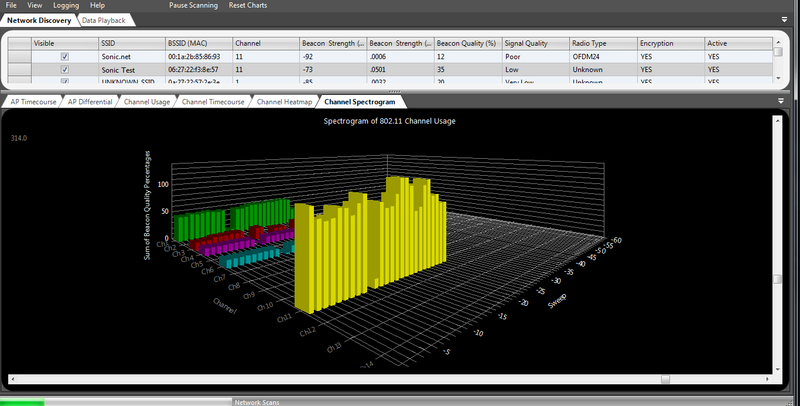Open the Data Playback tab
Image resolution: width=800 pixels, height=406 pixels.
[x=103, y=19]
